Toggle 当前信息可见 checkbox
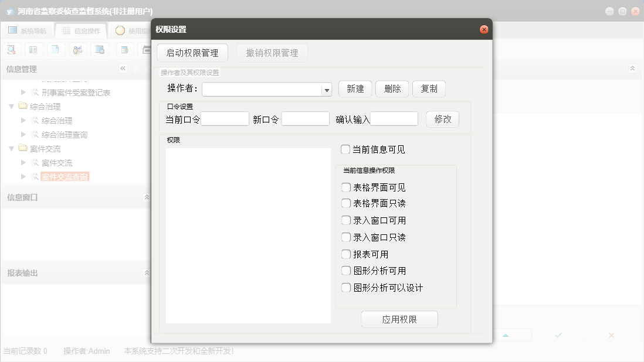644x362 pixels. pos(345,149)
